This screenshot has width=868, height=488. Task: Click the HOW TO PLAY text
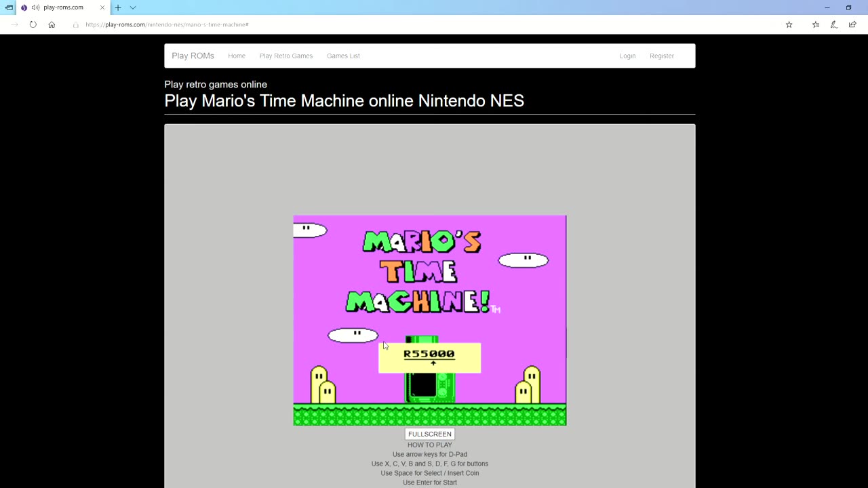click(x=430, y=445)
